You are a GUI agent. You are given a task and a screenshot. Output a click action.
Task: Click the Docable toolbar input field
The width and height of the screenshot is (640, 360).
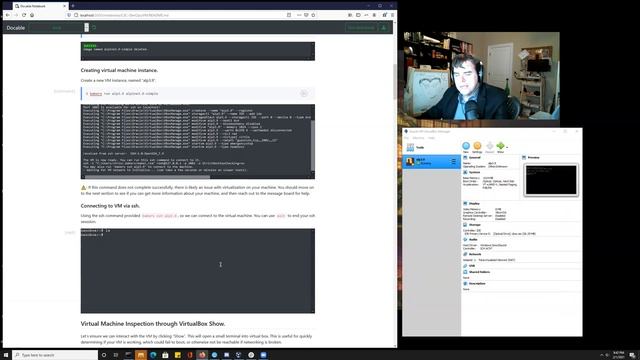pyautogui.click(x=57, y=28)
